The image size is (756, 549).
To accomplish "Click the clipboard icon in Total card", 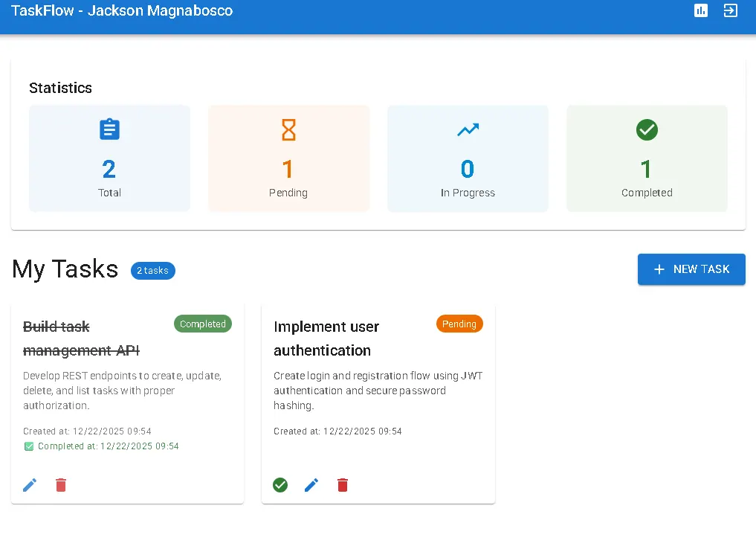I will click(x=109, y=129).
